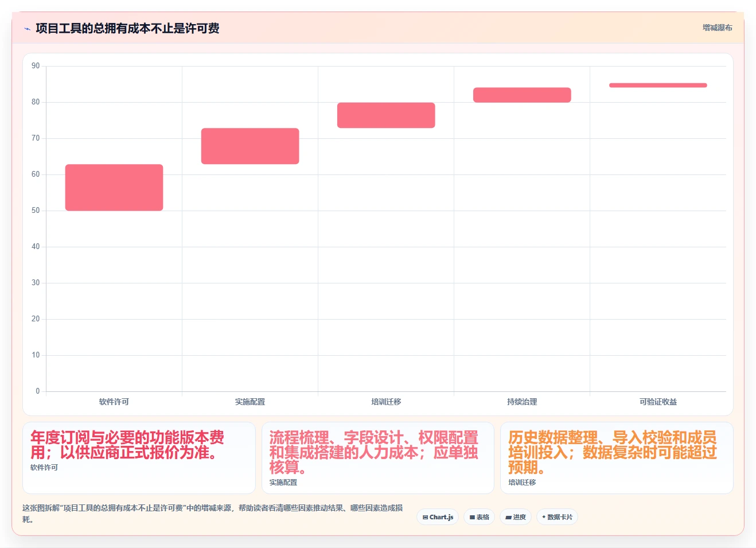The width and height of the screenshot is (756, 548).
Task: Click the y-axis value 0
Action: [x=38, y=391]
